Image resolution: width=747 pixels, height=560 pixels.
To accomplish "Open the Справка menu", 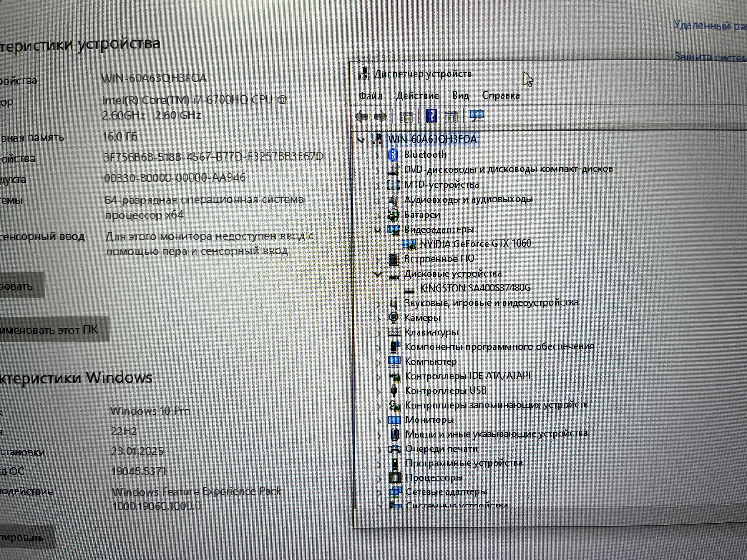I will [x=500, y=96].
